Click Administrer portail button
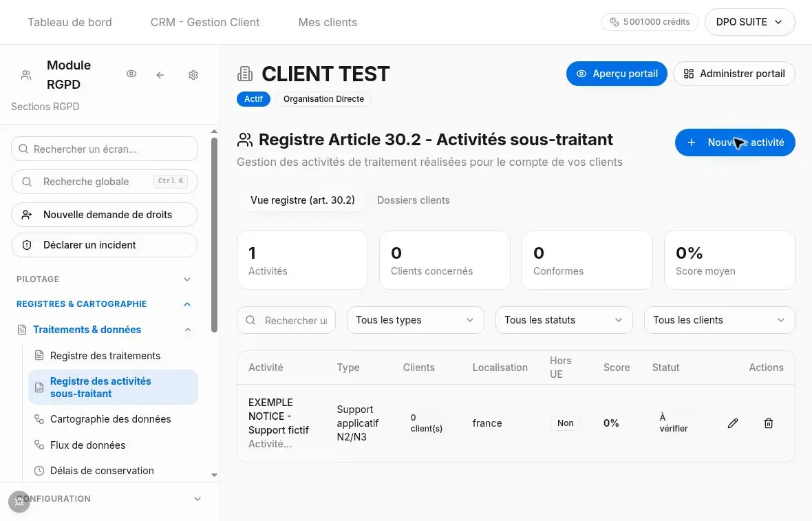This screenshot has width=812, height=521. coord(734,74)
